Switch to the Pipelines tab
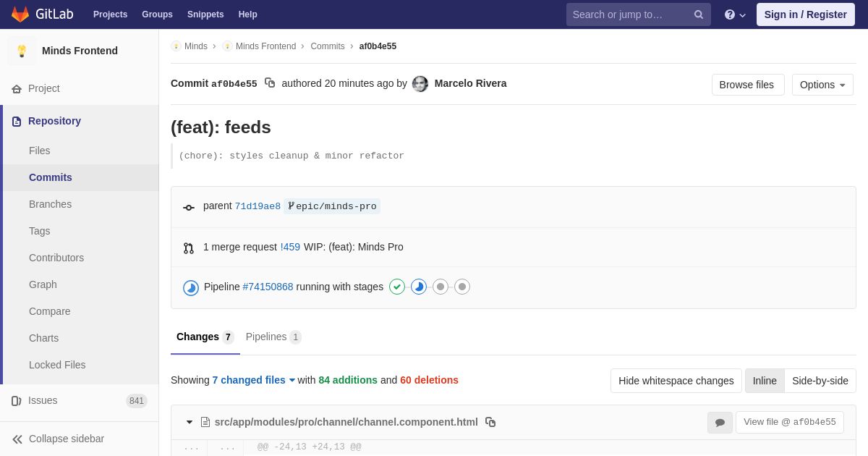This screenshot has height=456, width=868. tap(273, 337)
